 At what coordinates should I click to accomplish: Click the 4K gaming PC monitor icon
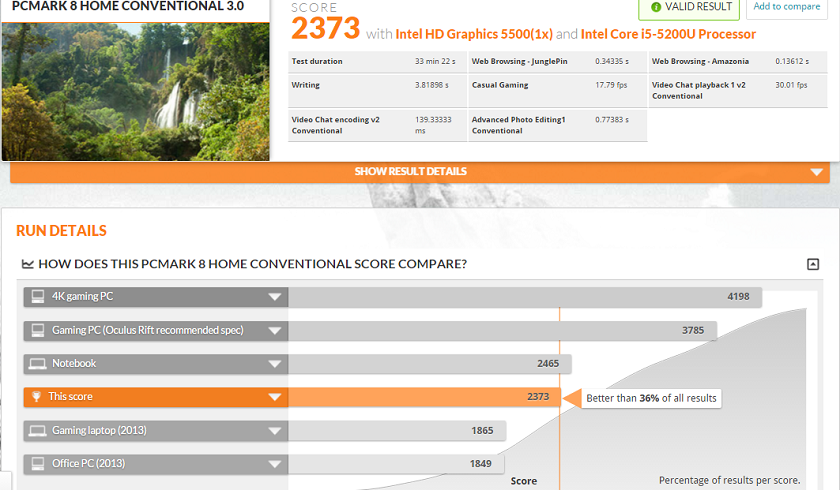(38, 297)
